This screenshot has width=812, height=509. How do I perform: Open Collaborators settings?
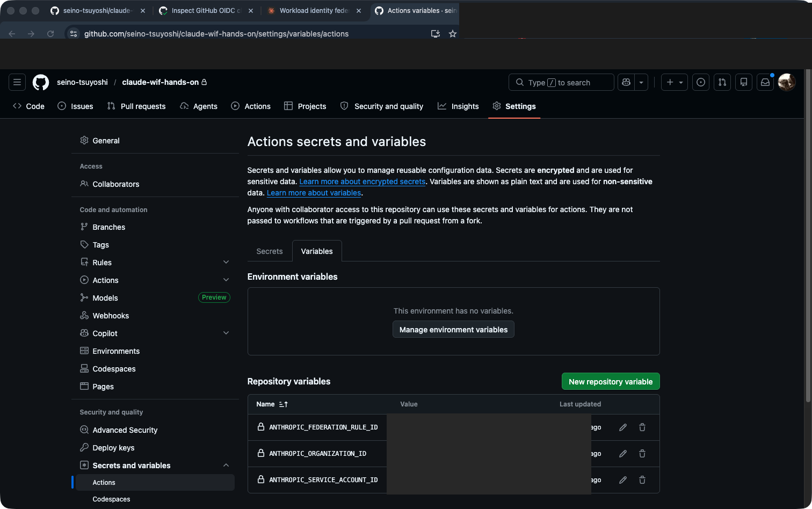pyautogui.click(x=155, y=184)
